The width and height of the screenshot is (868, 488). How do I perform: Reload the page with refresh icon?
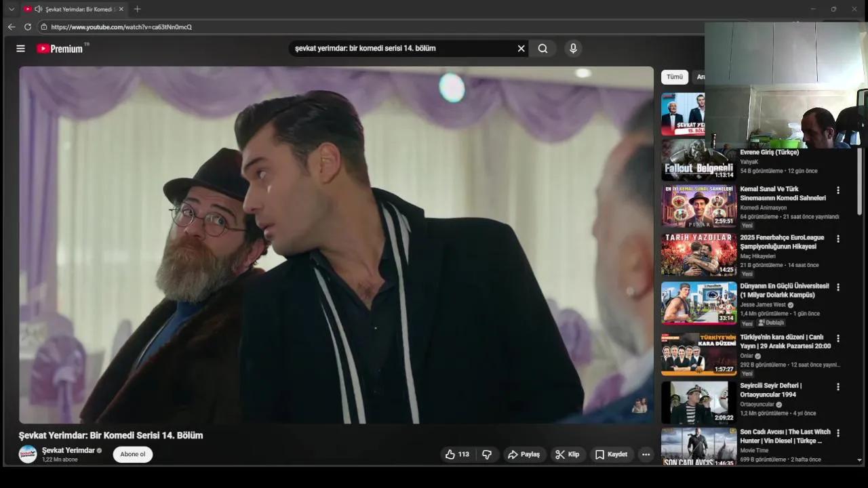[x=28, y=27]
